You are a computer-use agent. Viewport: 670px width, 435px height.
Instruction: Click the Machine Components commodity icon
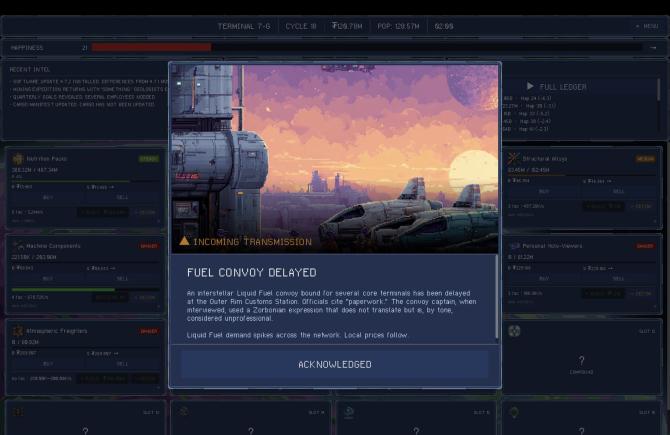(x=18, y=246)
